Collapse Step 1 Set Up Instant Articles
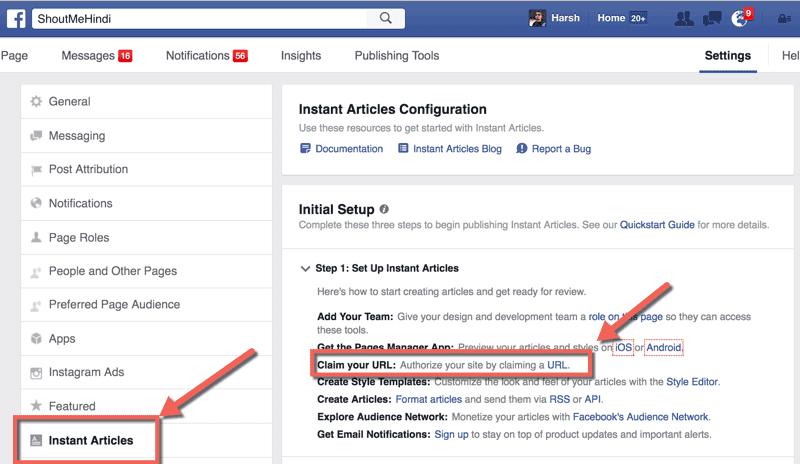Viewport: 800px width, 464px height. pos(305,268)
